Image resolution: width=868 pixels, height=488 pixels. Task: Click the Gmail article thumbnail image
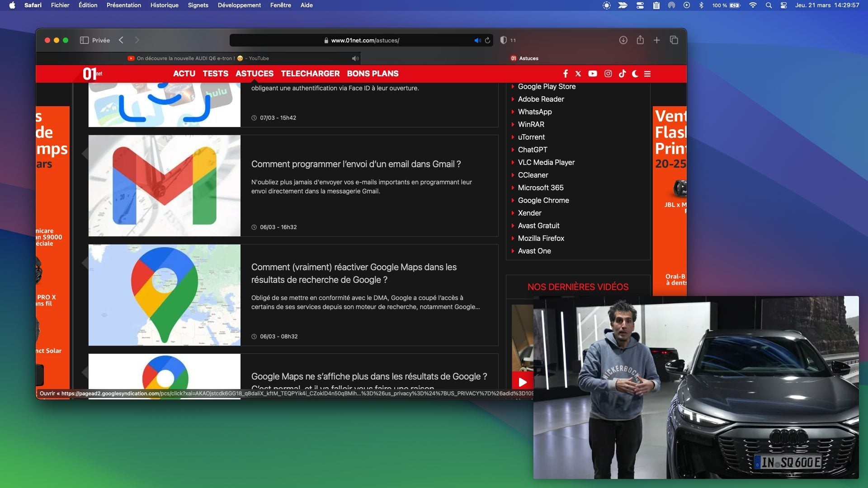(164, 186)
